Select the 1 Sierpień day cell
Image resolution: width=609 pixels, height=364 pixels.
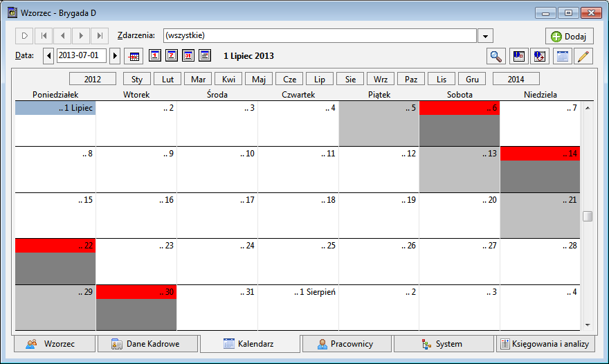tap(298, 308)
